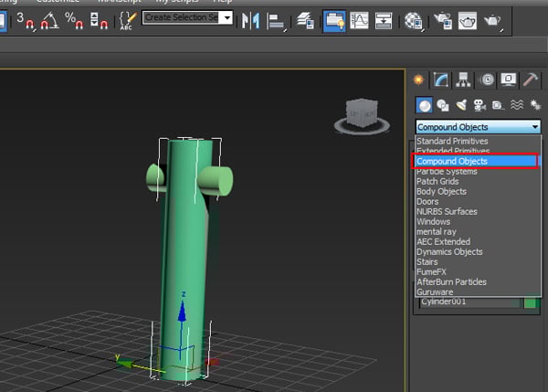548x392 pixels.
Task: Switch to Modify panel tab
Action: [x=441, y=79]
